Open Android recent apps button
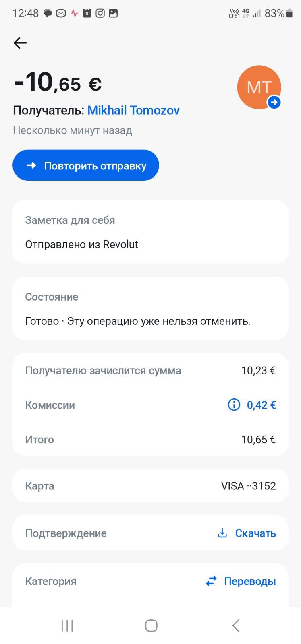Screen dimensions: 301x644 67,625
